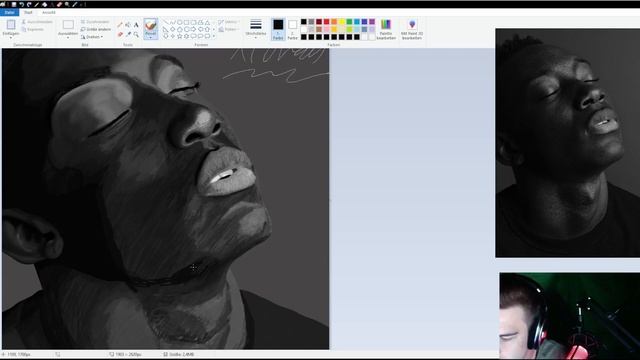Open the Strichstärke line width dropdown
This screenshot has height=360, width=640.
(x=256, y=29)
